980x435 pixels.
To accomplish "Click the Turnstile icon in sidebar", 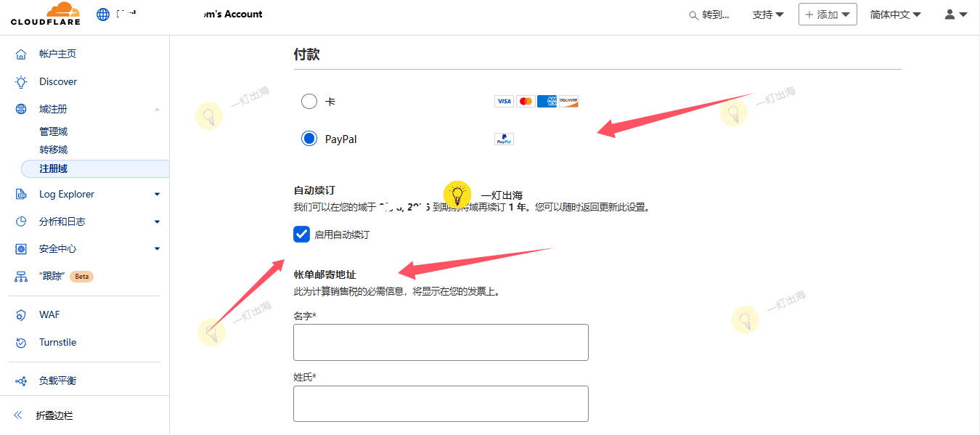I will pyautogui.click(x=22, y=342).
